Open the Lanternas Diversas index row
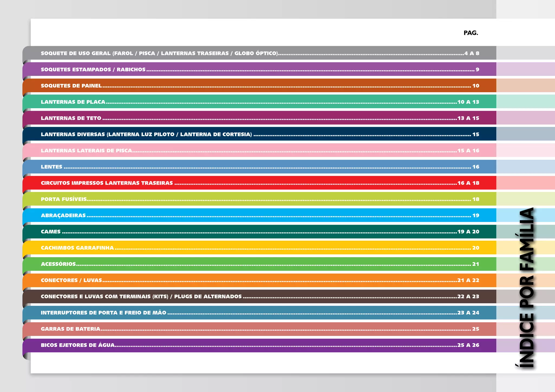This screenshot has height=392, width=555. pos(146,135)
